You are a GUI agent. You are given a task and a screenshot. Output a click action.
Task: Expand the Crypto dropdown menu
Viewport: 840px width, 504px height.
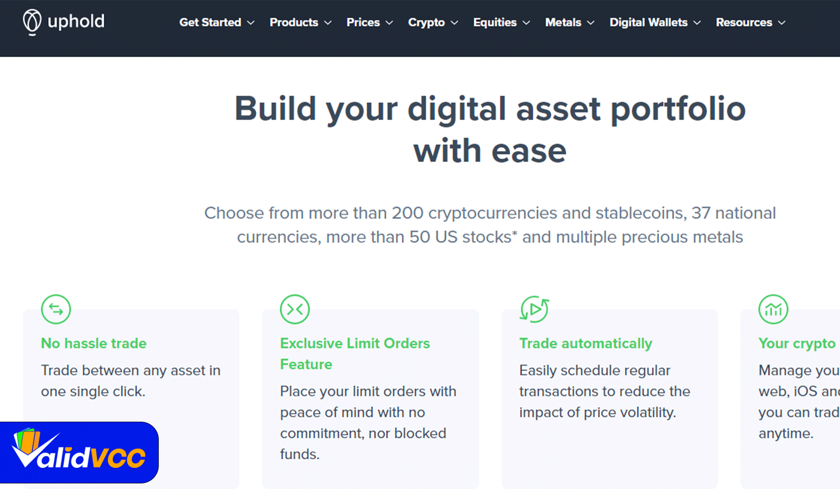(431, 22)
